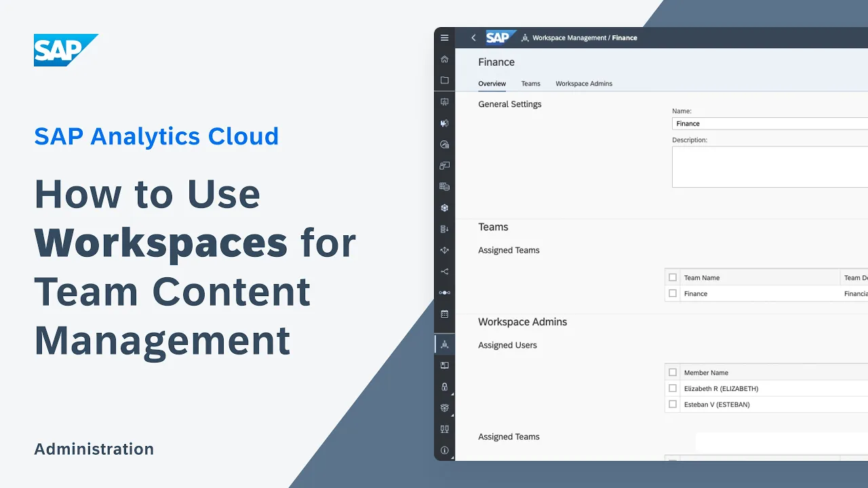Switch to the Teams tab
Screen dimensions: 868x488
point(531,83)
